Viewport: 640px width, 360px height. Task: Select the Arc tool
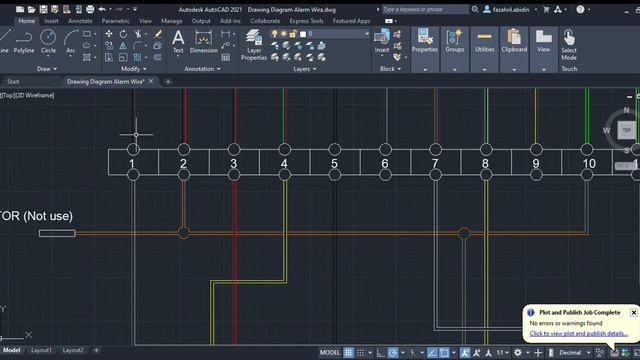(x=70, y=42)
